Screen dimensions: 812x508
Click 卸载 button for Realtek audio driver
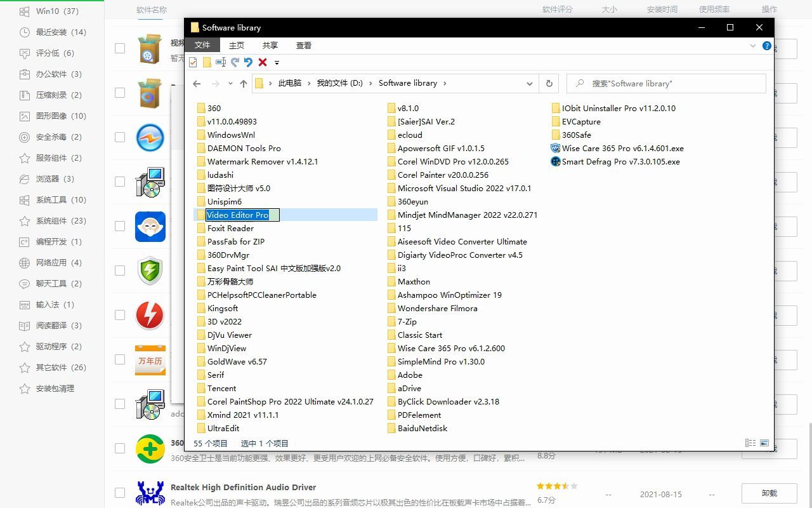pos(769,493)
